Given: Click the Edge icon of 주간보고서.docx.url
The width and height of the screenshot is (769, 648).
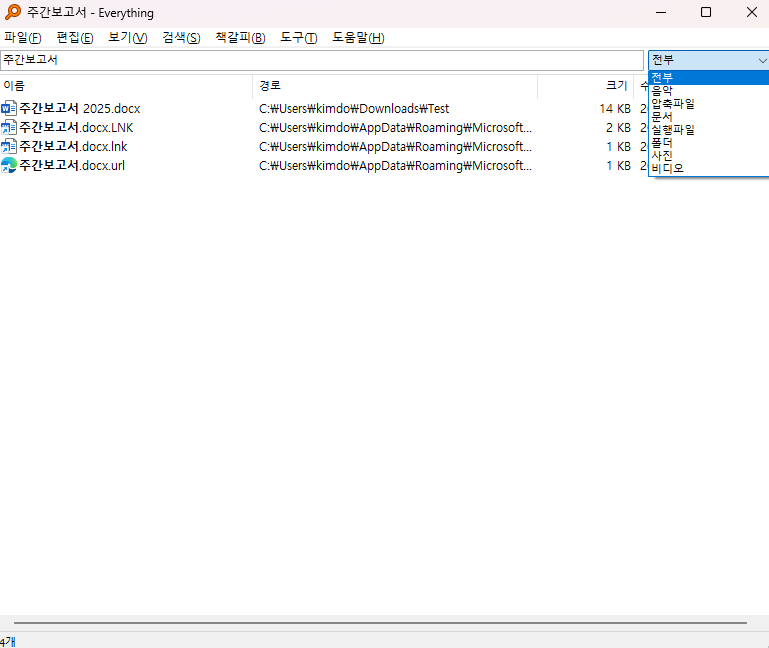Looking at the screenshot, I should coord(9,165).
